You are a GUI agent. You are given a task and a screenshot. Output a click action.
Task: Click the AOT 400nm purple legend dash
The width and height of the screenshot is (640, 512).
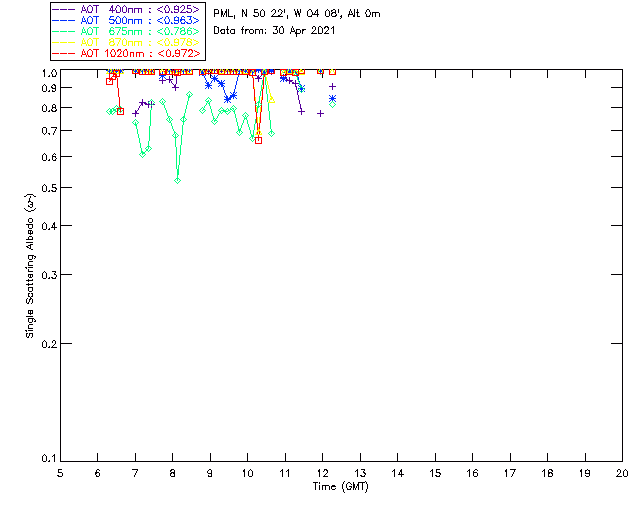point(64,9)
